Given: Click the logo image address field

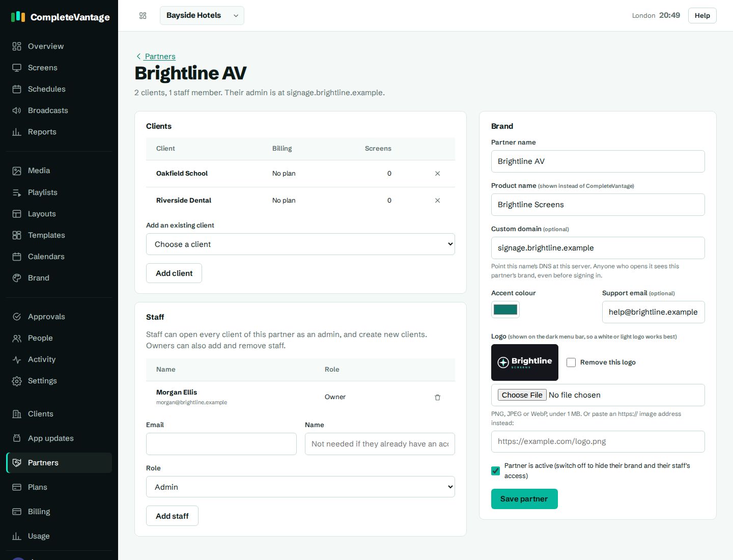Looking at the screenshot, I should (x=598, y=441).
